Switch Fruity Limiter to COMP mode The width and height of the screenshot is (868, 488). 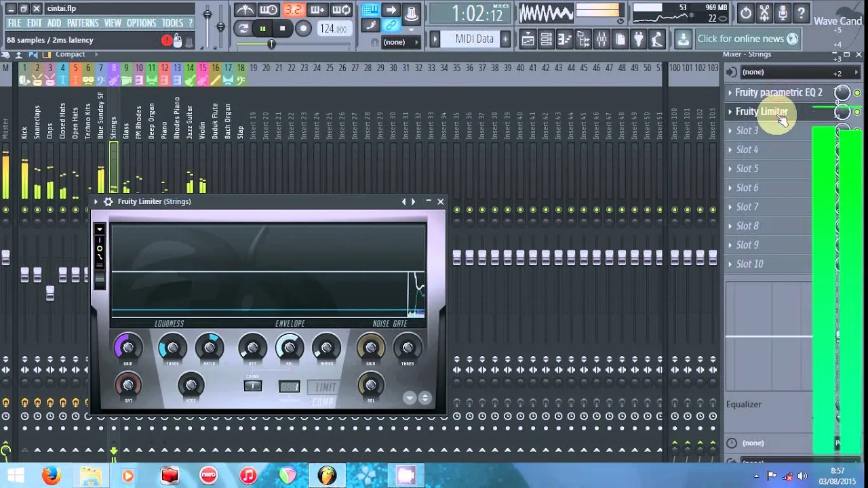coord(323,401)
